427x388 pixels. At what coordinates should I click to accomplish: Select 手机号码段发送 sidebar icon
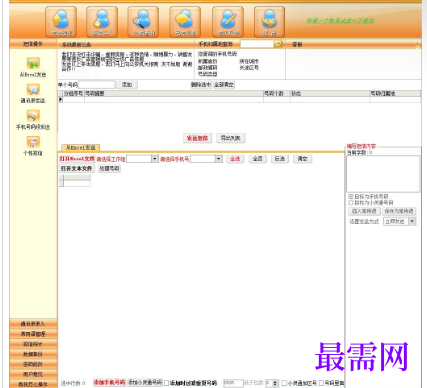click(x=33, y=120)
